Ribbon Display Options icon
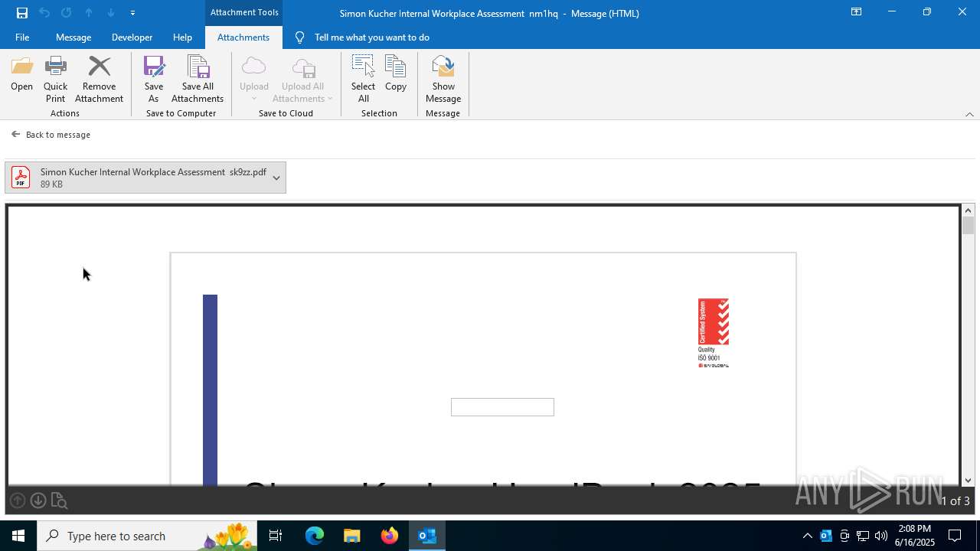Viewport: 980px width, 551px height. coord(856,12)
